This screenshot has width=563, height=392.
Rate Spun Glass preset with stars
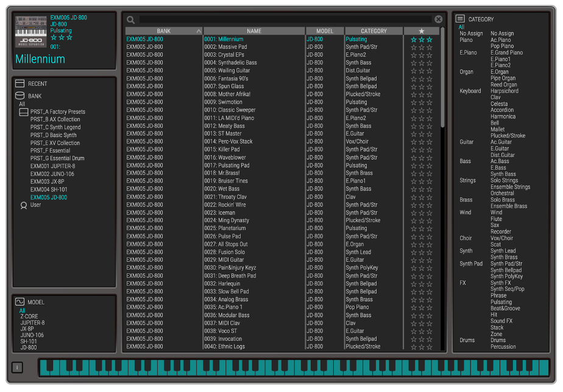click(422, 87)
